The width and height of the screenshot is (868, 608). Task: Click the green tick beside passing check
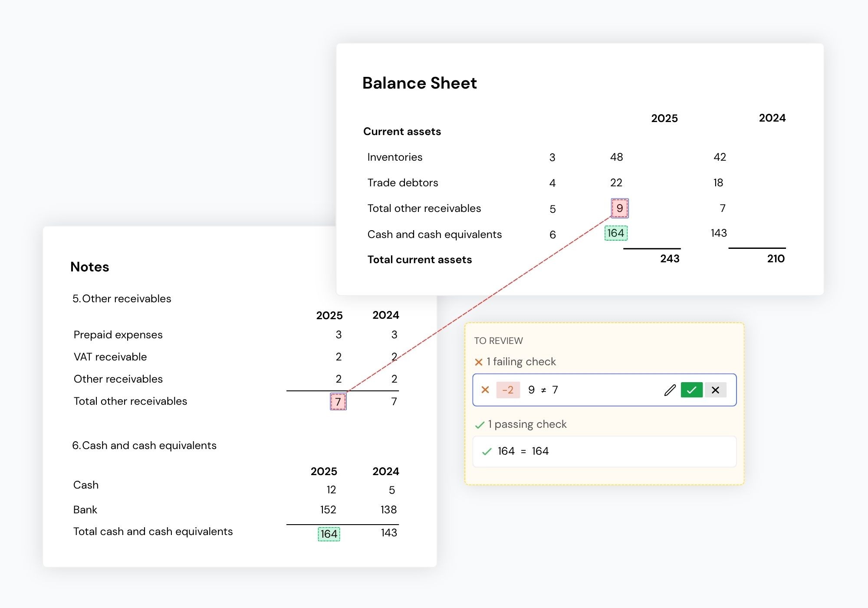(x=480, y=425)
